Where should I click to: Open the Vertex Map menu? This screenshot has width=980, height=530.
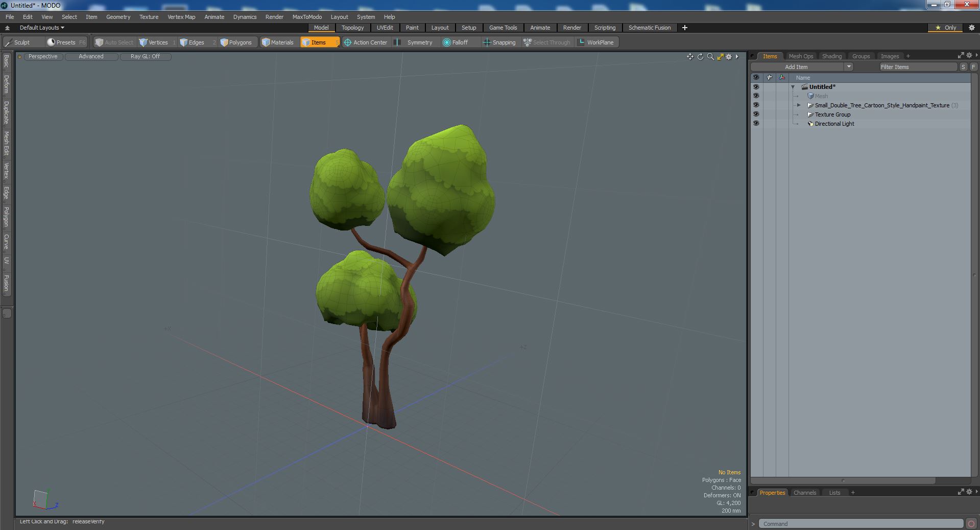click(x=181, y=17)
